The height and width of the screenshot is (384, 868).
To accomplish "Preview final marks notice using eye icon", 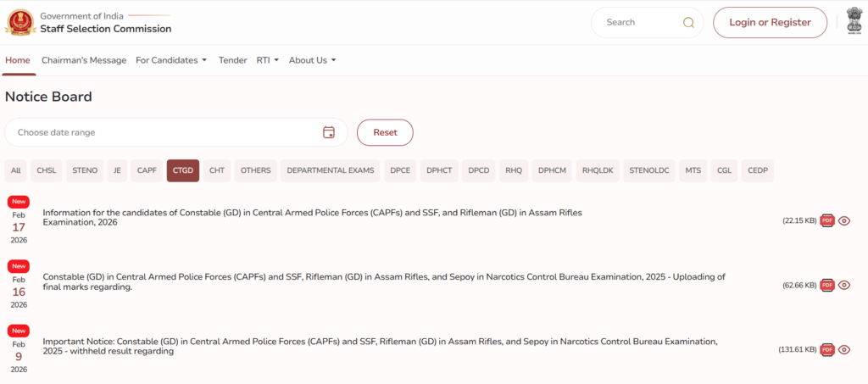I will (x=844, y=285).
